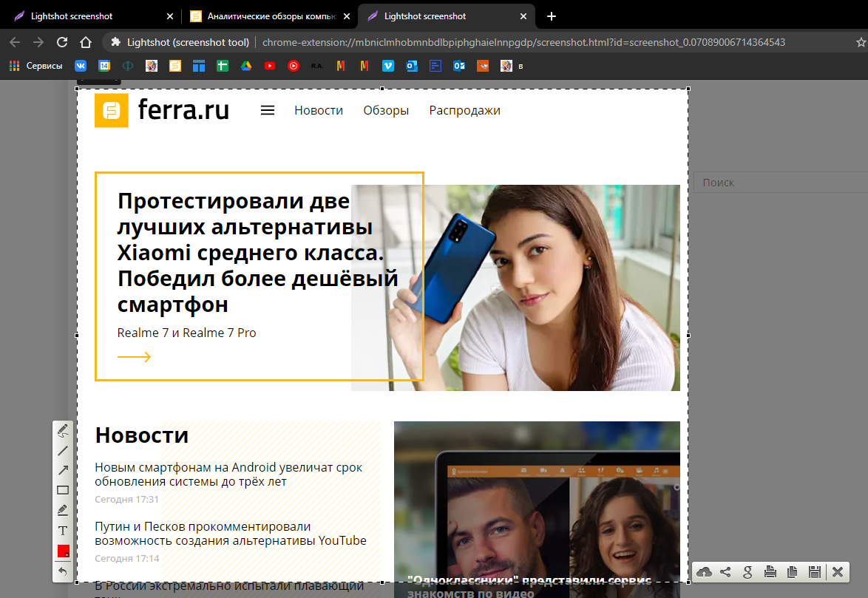Save screenshot with the floppy disk icon

pos(814,571)
